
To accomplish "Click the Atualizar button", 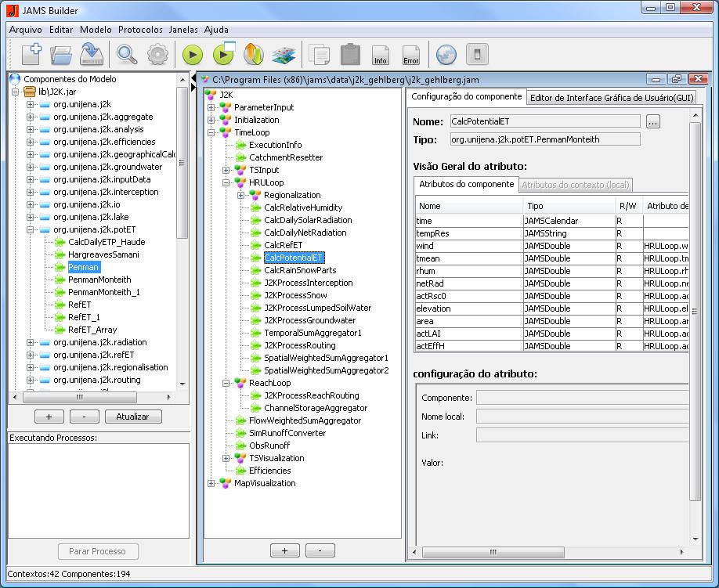I will 132,417.
